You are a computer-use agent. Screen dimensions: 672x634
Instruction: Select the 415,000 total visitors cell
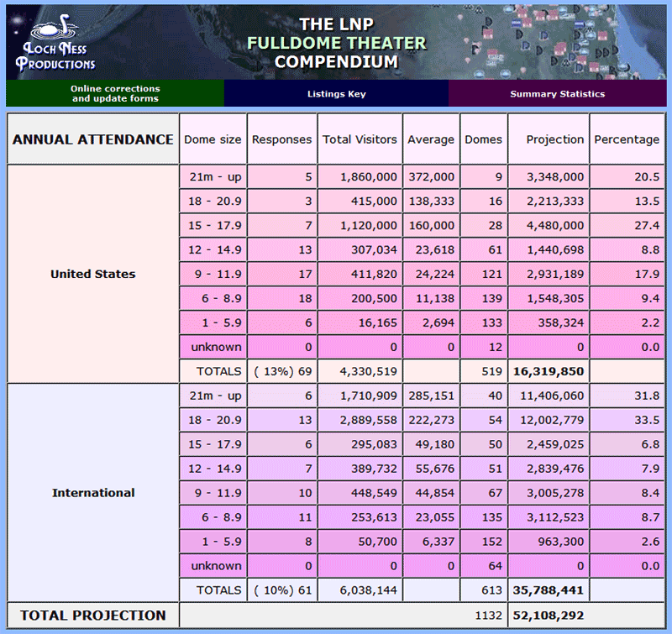360,201
